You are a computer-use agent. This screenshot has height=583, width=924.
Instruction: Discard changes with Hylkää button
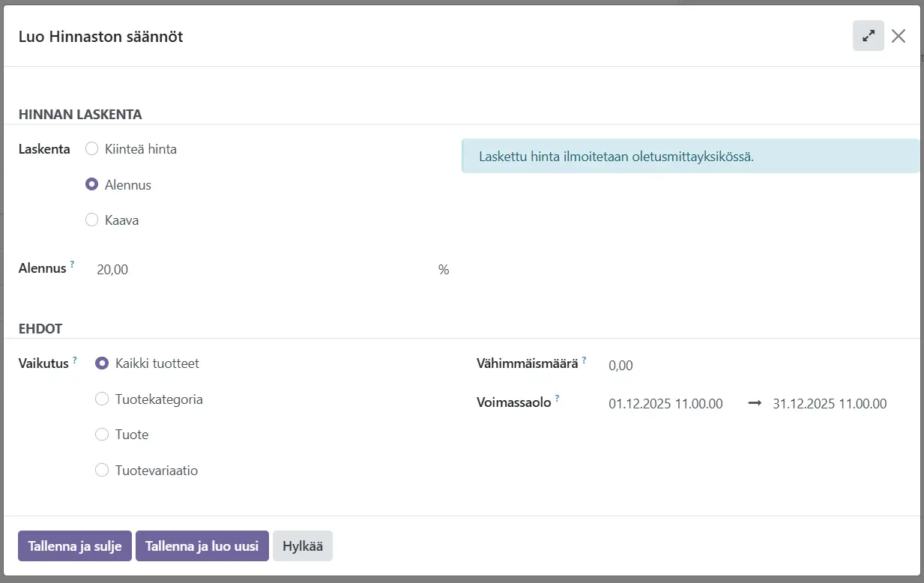click(302, 546)
